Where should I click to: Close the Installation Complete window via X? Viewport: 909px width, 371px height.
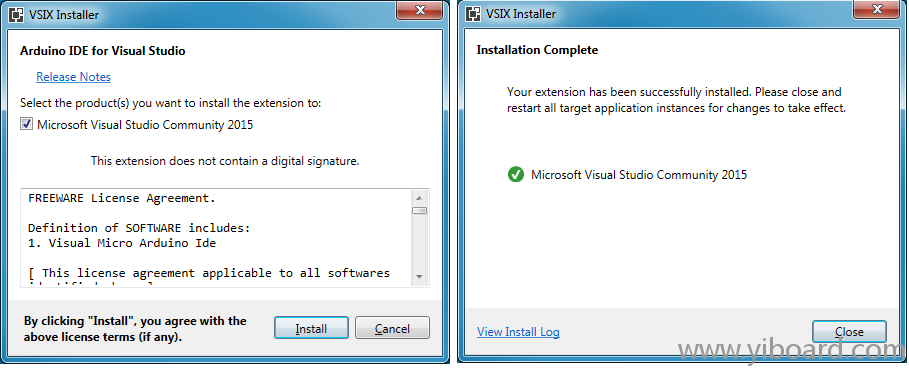click(x=877, y=9)
